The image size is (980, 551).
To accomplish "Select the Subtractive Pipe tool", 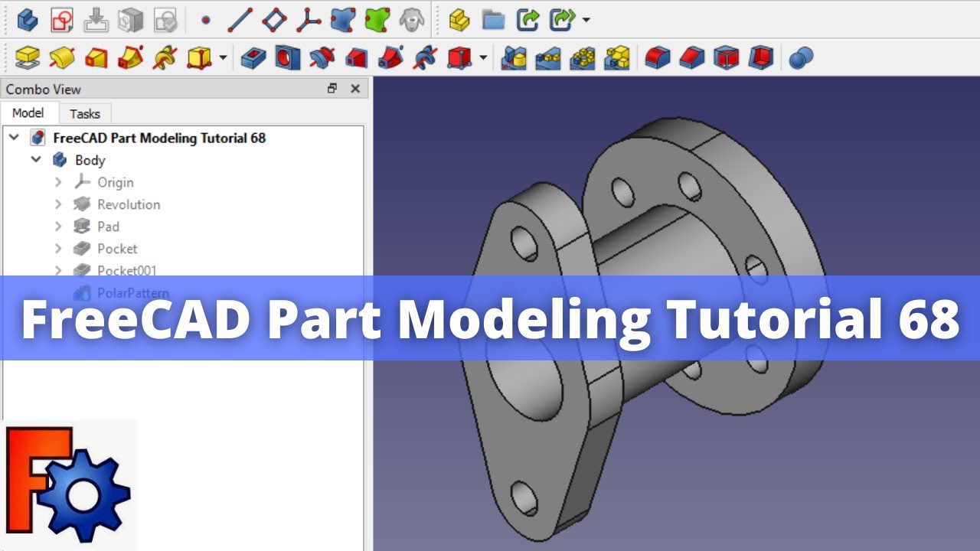I will point(391,57).
